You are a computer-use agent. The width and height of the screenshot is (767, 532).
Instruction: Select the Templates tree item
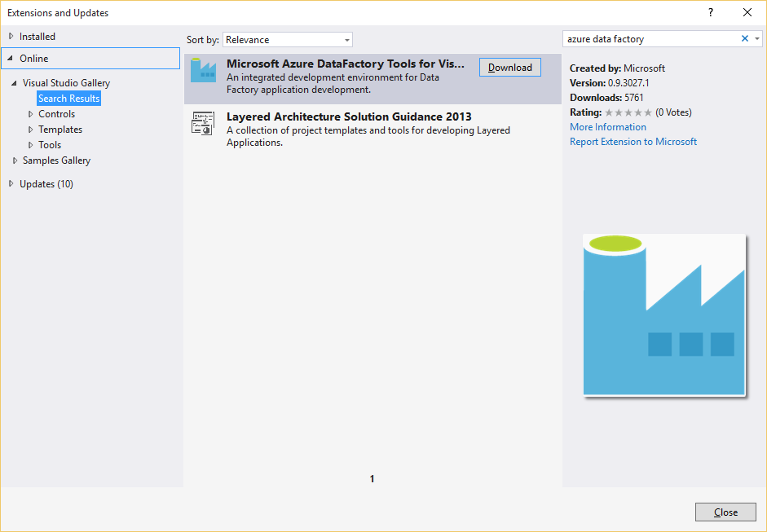(60, 130)
